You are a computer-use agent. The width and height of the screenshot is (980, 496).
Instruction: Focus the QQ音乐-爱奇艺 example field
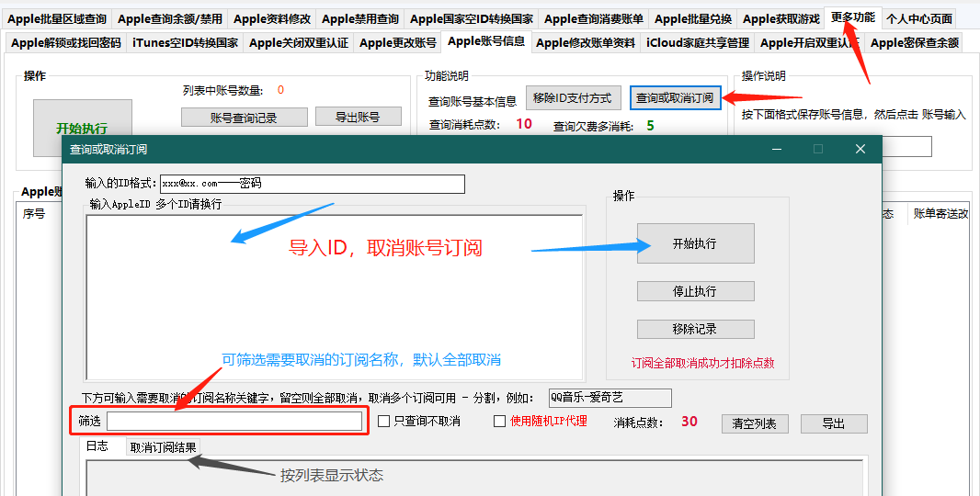tap(610, 398)
